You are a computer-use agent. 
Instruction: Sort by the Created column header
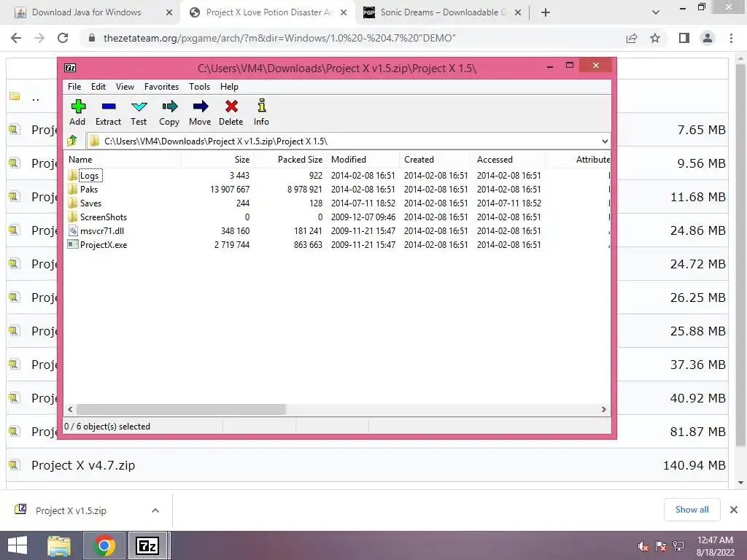[436, 160]
